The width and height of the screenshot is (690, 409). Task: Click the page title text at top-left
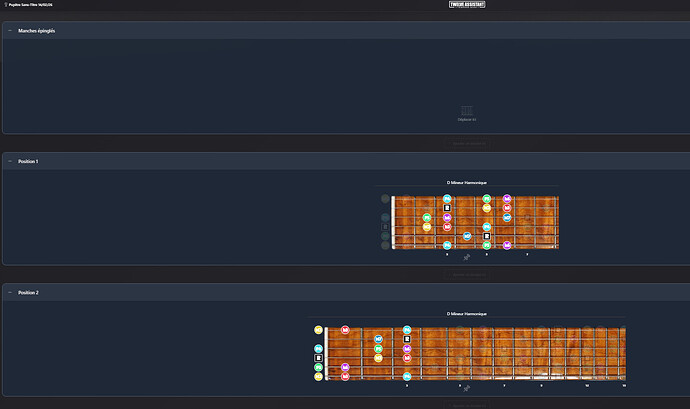(32, 5)
